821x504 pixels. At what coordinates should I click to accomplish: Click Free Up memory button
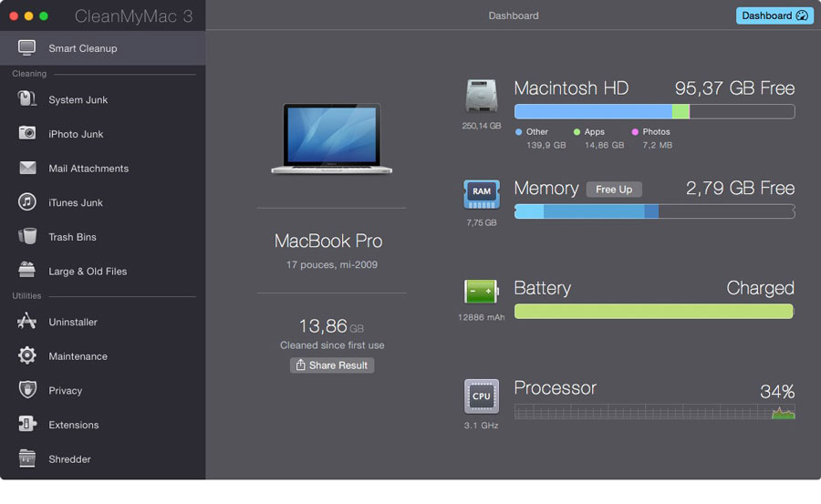coord(614,190)
